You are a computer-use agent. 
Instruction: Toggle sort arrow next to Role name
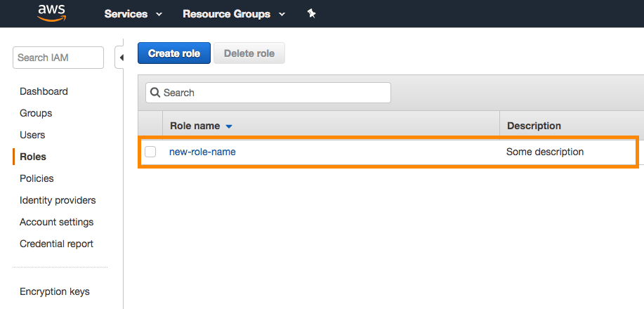228,126
